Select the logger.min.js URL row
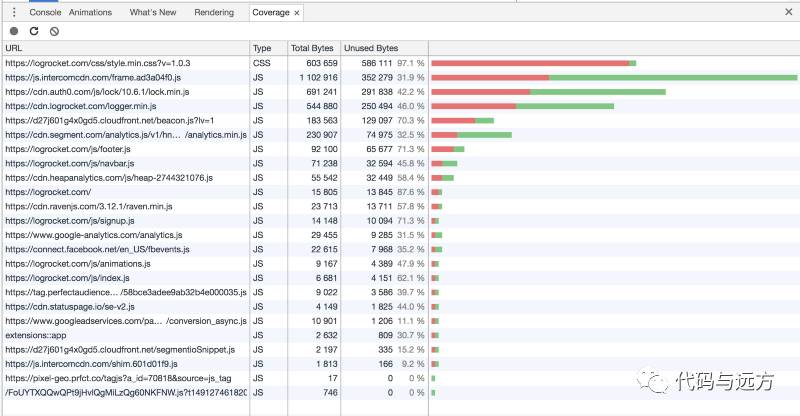 coord(401,106)
